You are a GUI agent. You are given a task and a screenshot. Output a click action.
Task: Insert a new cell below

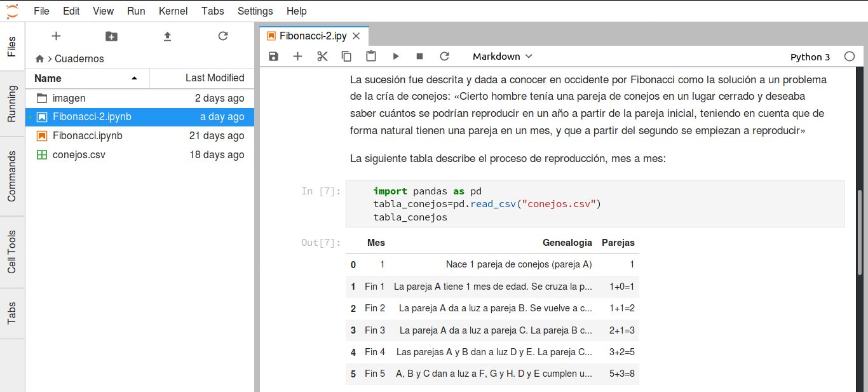click(x=297, y=56)
